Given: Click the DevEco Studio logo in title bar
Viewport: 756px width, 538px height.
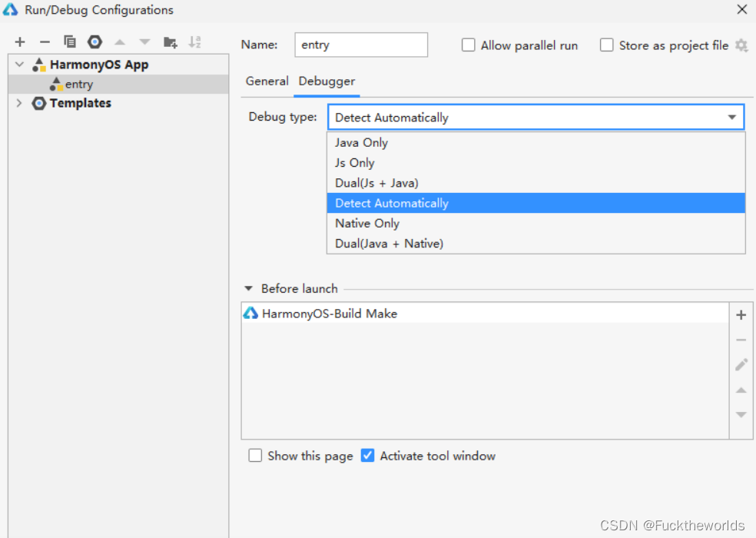Looking at the screenshot, I should click(x=10, y=9).
